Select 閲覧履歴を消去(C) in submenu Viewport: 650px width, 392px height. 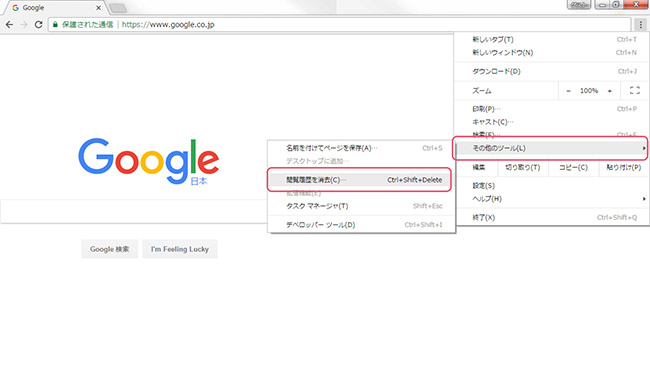[x=361, y=180]
